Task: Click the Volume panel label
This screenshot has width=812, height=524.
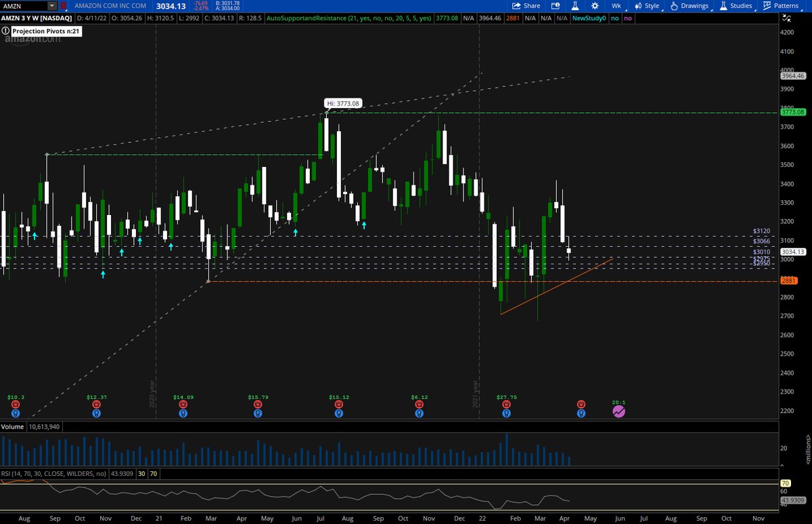Action: click(x=13, y=427)
